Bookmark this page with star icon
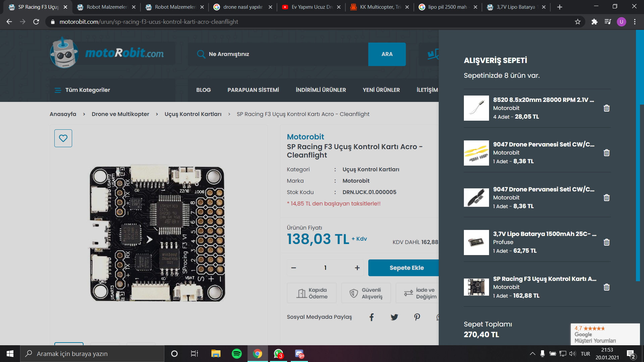 pyautogui.click(x=578, y=22)
